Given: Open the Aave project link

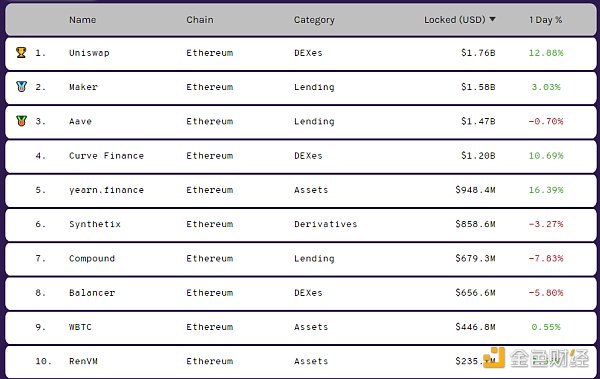Looking at the screenshot, I should coord(80,121).
